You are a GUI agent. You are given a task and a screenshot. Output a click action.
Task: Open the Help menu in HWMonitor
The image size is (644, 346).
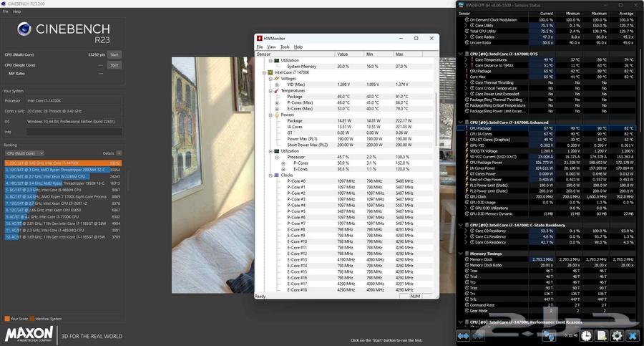(298, 47)
